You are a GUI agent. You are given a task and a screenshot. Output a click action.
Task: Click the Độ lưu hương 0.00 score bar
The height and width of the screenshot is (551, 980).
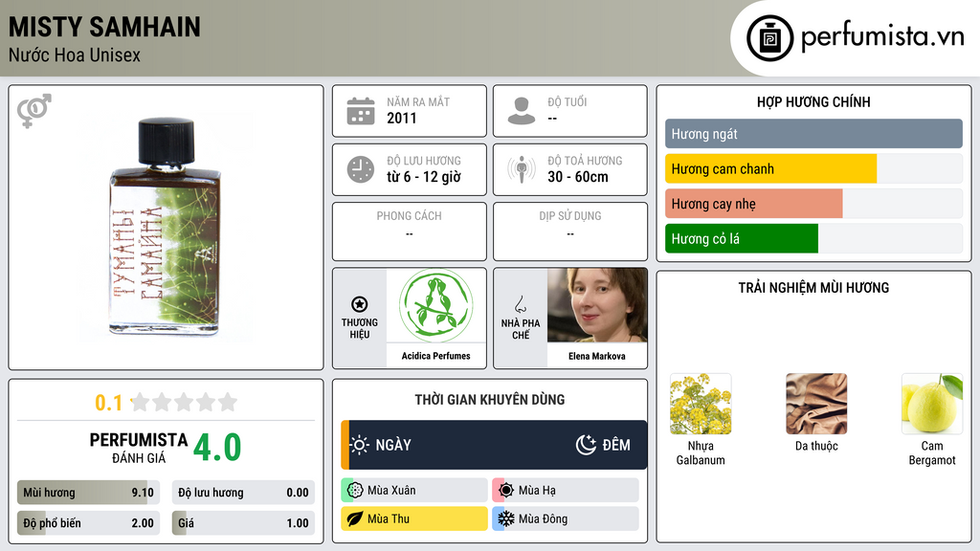pos(243,493)
